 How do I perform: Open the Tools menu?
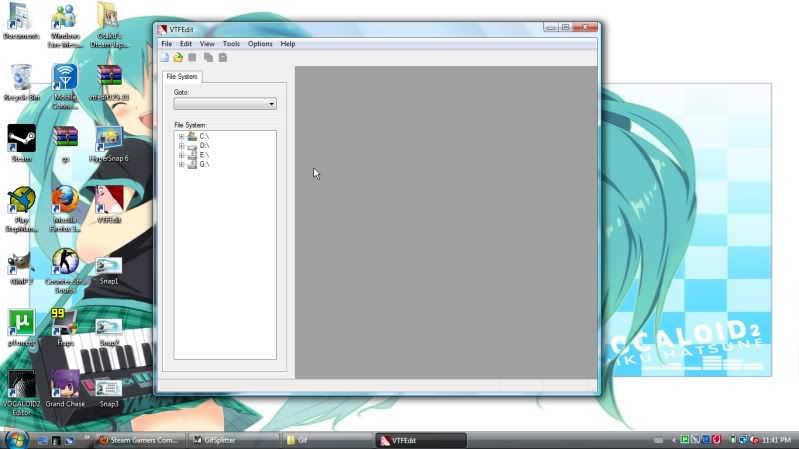pos(231,44)
